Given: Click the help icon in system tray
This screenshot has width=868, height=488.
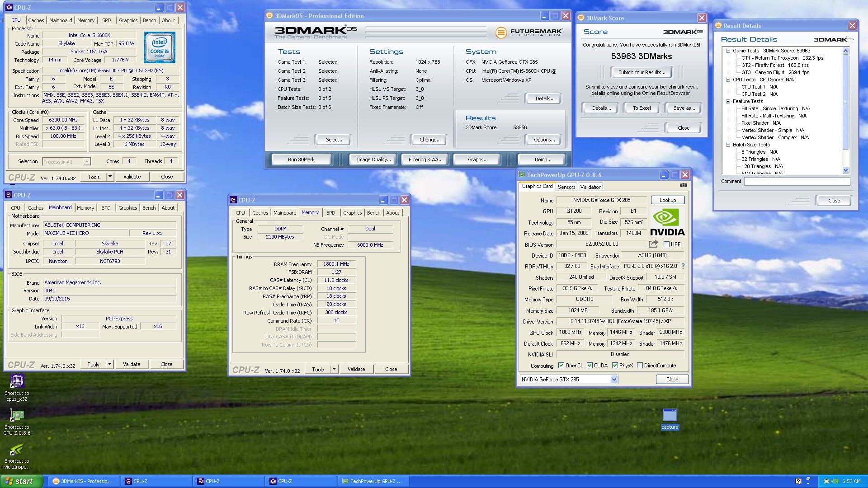Looking at the screenshot, I should click(798, 481).
